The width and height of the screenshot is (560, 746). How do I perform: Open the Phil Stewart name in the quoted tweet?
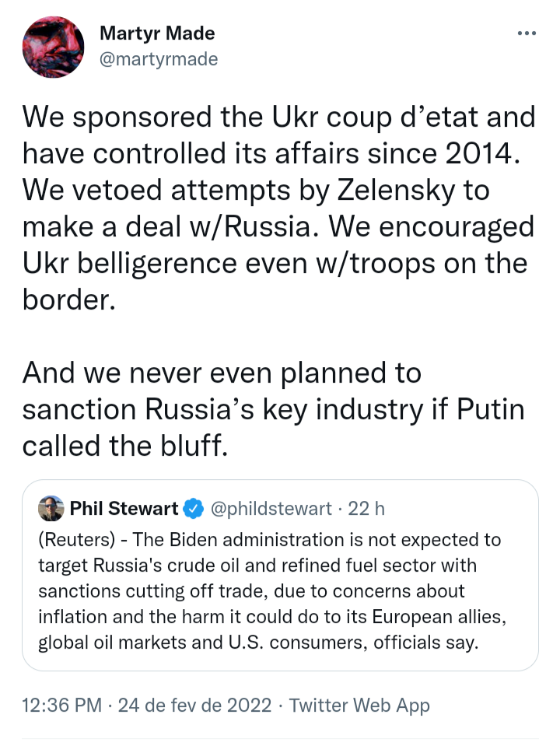[124, 509]
